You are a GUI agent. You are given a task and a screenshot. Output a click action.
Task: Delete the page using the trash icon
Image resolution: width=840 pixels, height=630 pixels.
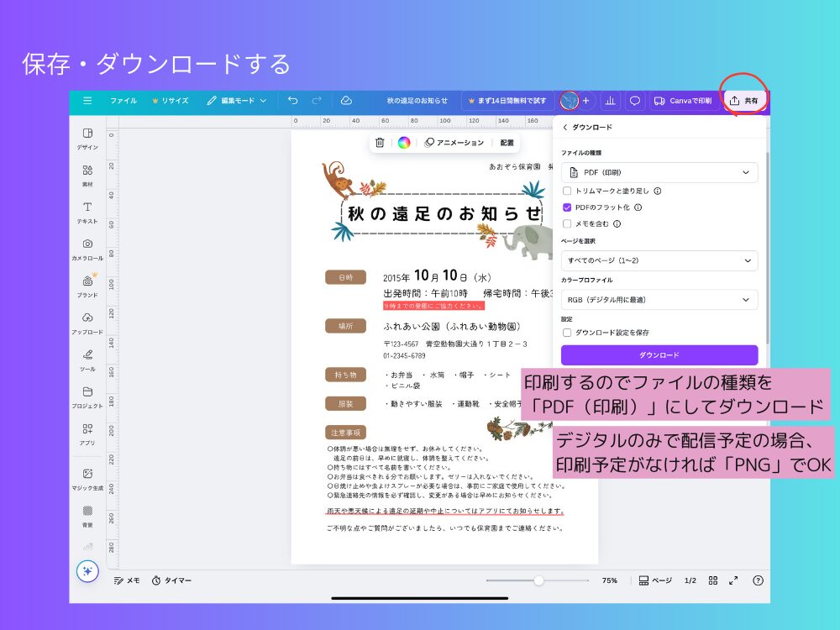click(380, 143)
